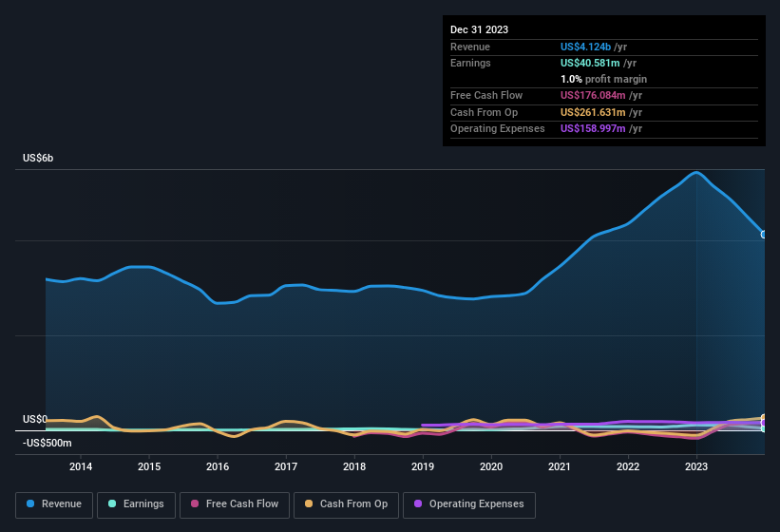Viewport: 780px width, 532px height.
Task: Hide the Earnings series via legend label
Action: [143, 503]
